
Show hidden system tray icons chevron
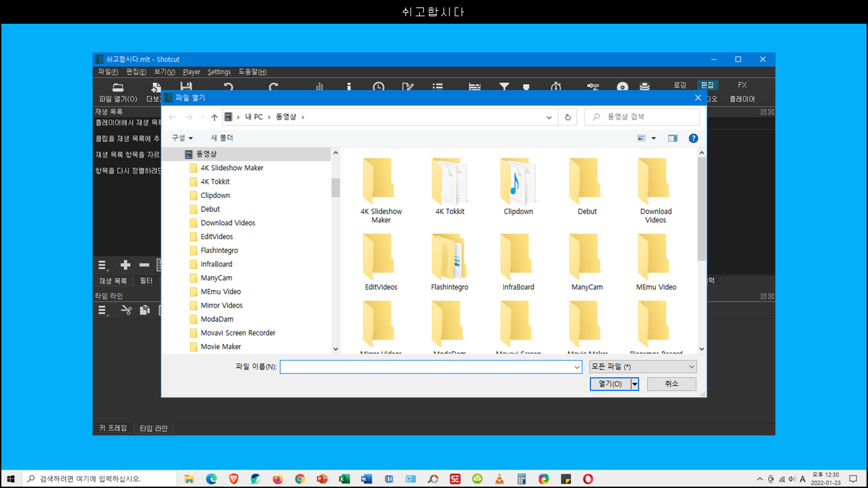coord(760,479)
